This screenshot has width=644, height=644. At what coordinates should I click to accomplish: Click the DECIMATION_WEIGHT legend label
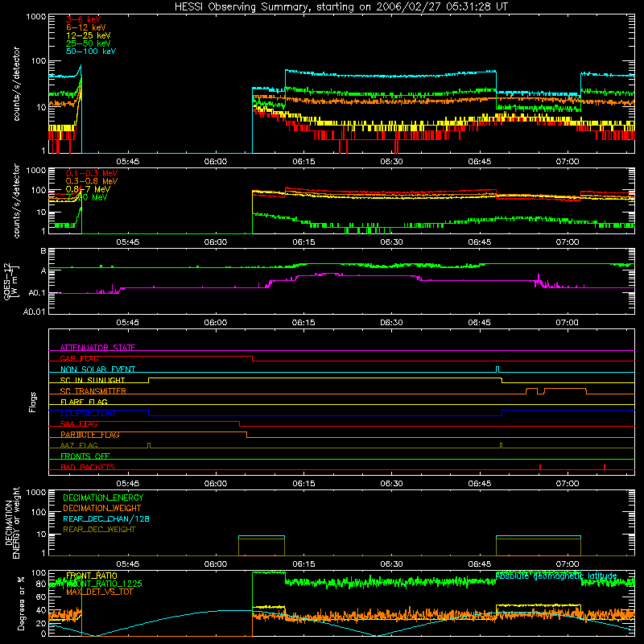(x=102, y=508)
